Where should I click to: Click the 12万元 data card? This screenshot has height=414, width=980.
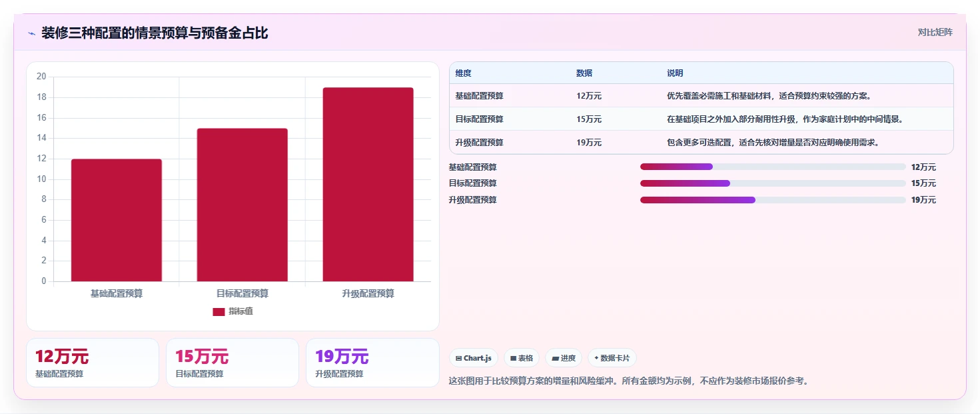click(x=93, y=363)
